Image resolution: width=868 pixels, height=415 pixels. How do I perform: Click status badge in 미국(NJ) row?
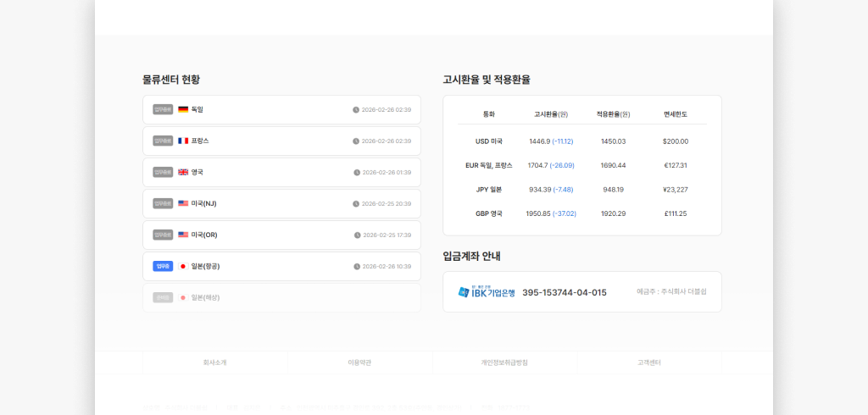pyautogui.click(x=163, y=203)
